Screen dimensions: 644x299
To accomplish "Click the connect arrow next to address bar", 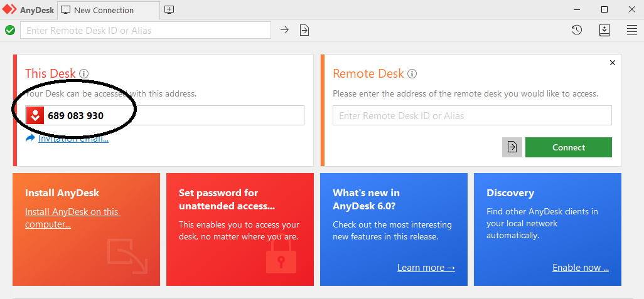I will pos(284,30).
